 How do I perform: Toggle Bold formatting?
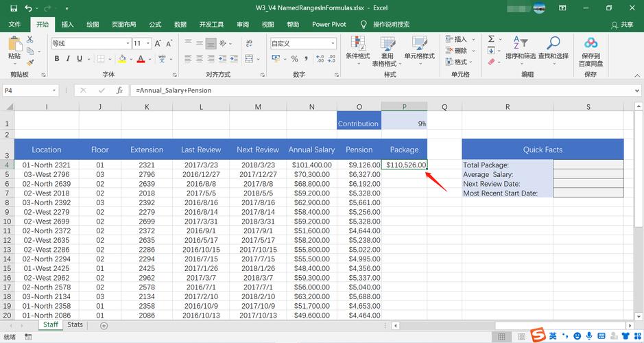tap(57, 59)
